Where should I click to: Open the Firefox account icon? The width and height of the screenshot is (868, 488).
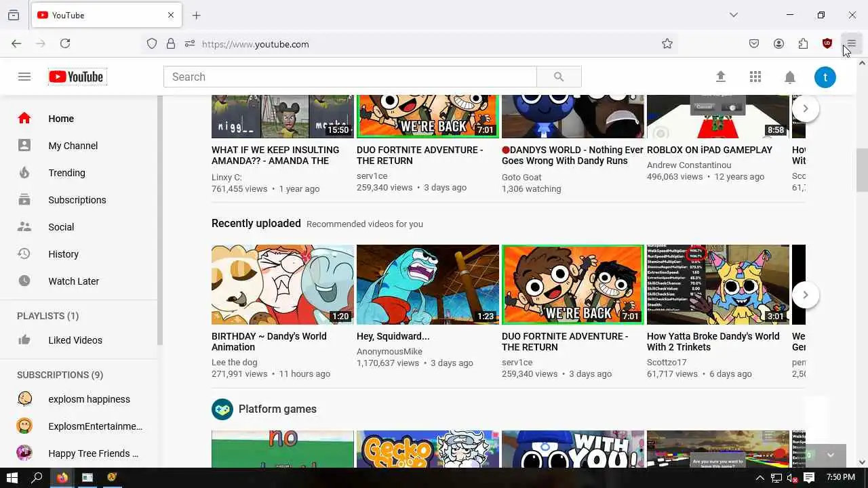pos(778,43)
